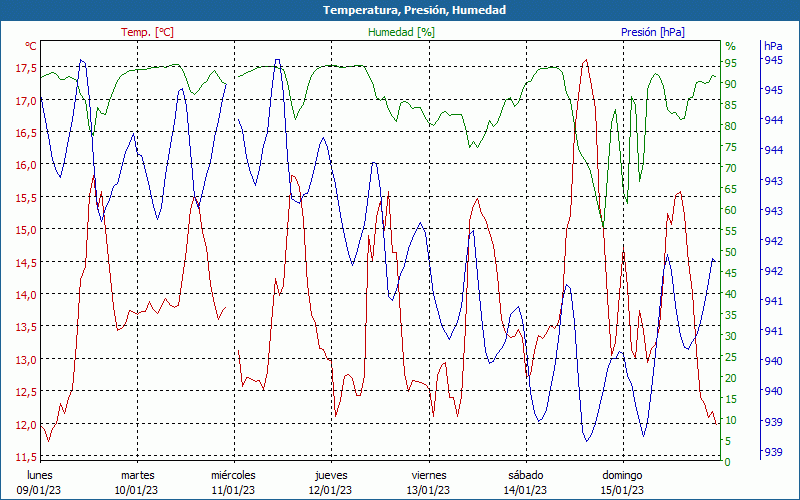Image resolution: width=800 pixels, height=500 pixels.
Task: Click the blue "hPa" axis unit label
Action: coord(773,46)
